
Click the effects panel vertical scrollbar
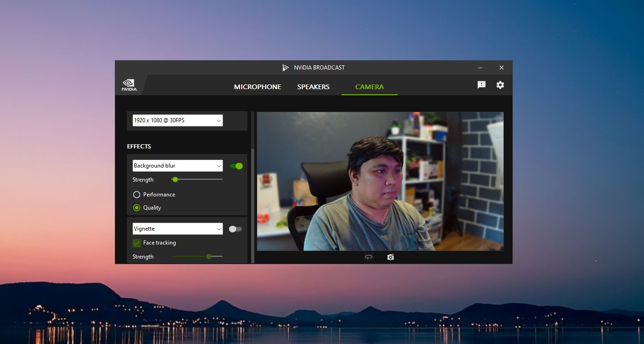pyautogui.click(x=253, y=205)
